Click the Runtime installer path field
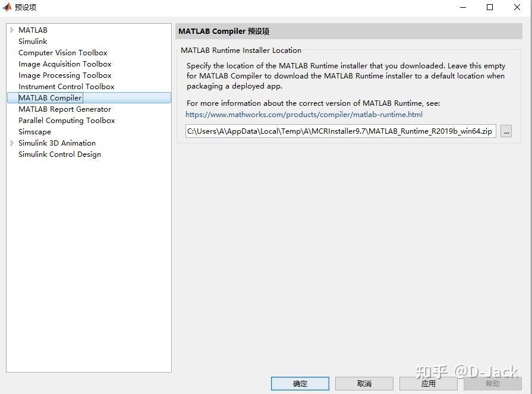Viewport: 532px width, 394px height. (341, 131)
